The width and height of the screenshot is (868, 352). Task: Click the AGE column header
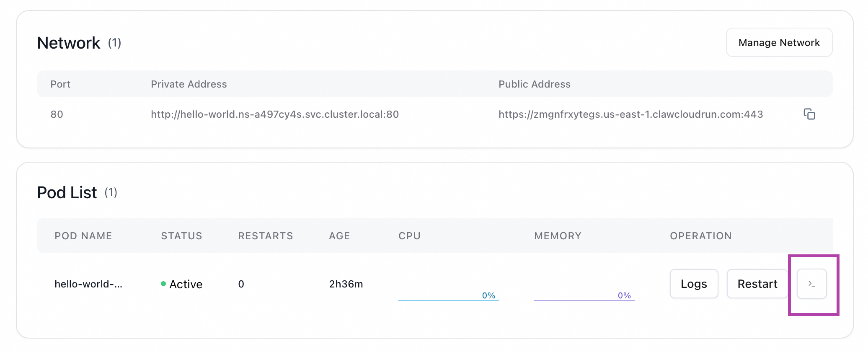(x=339, y=236)
